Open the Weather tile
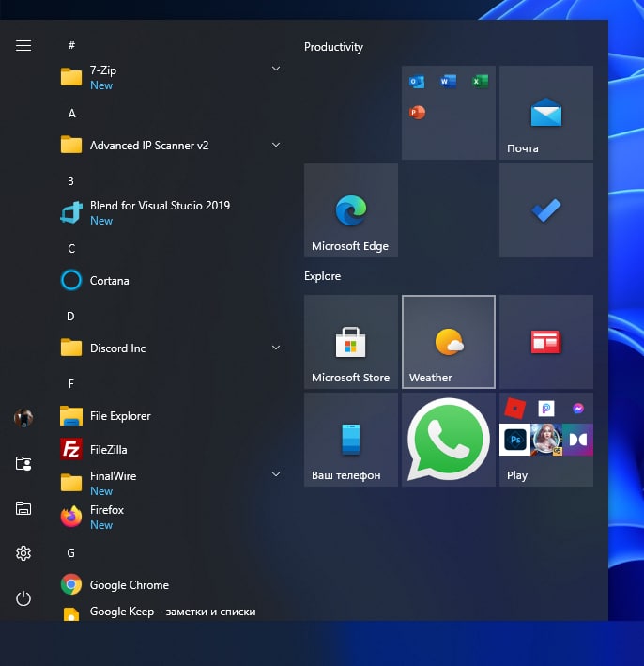Screen dimensions: 644x666 coord(449,342)
